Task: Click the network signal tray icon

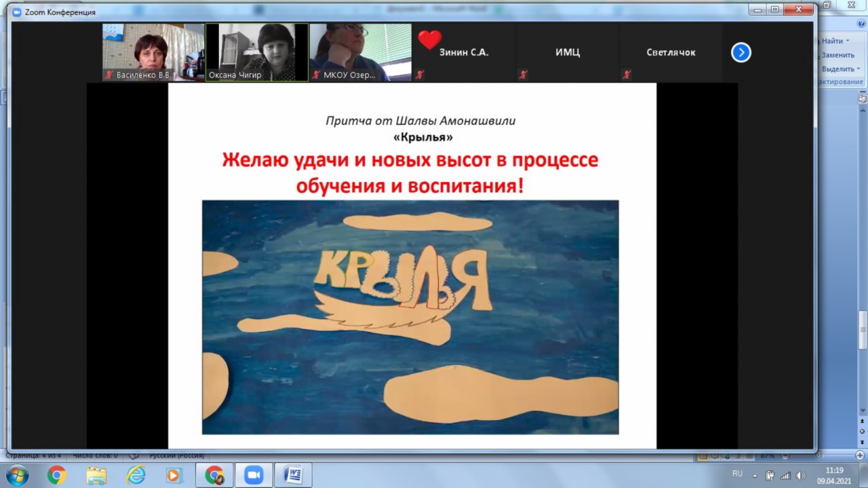Action: (x=785, y=475)
